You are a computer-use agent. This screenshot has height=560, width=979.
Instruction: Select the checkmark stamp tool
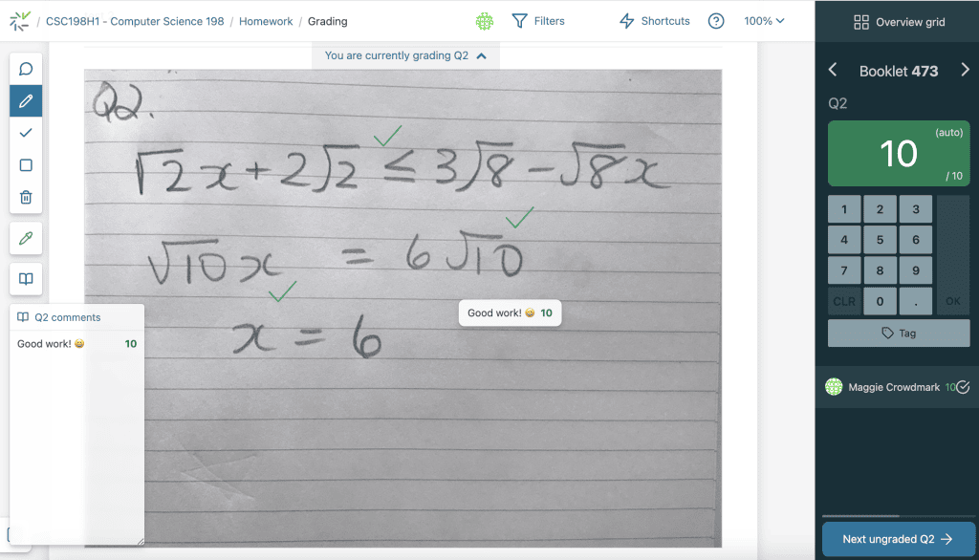click(x=26, y=133)
